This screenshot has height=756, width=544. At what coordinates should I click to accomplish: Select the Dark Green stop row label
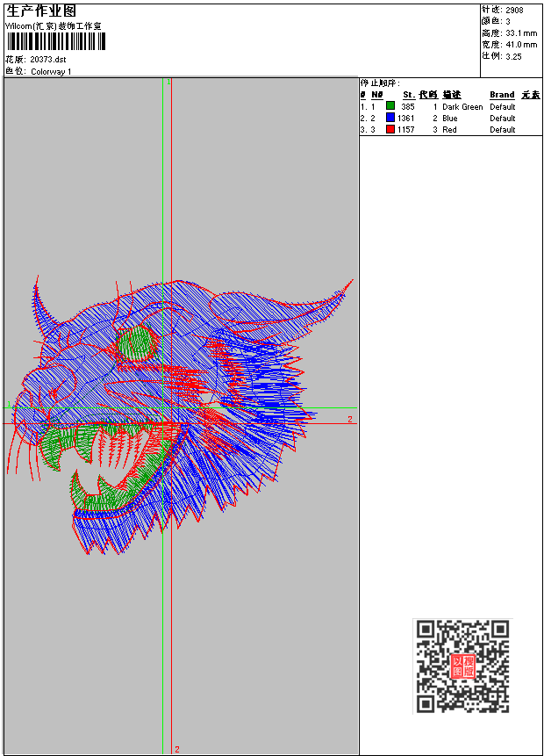462,106
